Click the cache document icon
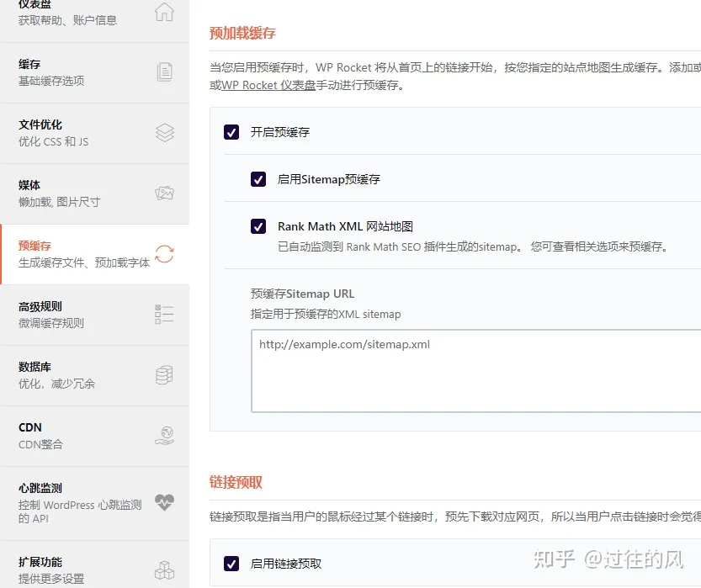The width and height of the screenshot is (701, 588). pyautogui.click(x=165, y=72)
